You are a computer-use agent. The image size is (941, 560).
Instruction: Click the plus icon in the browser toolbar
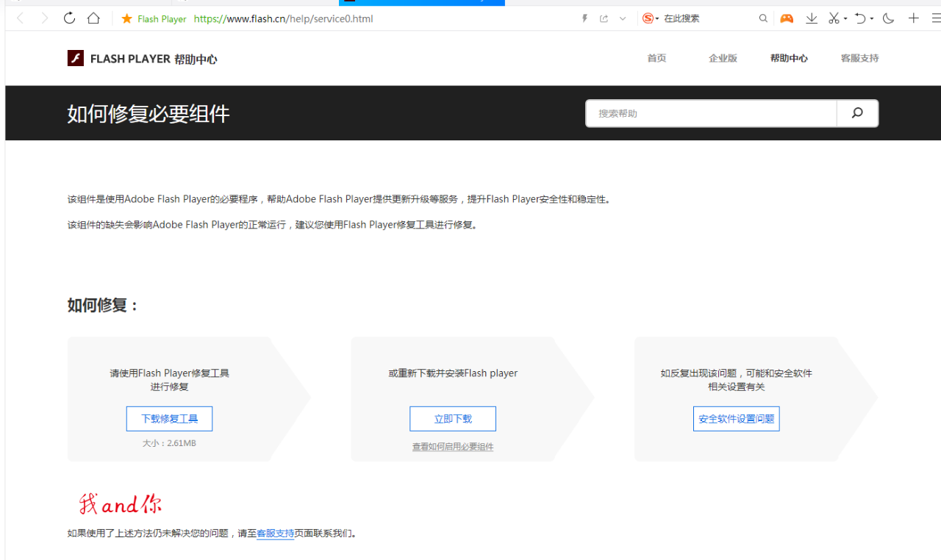click(x=914, y=18)
